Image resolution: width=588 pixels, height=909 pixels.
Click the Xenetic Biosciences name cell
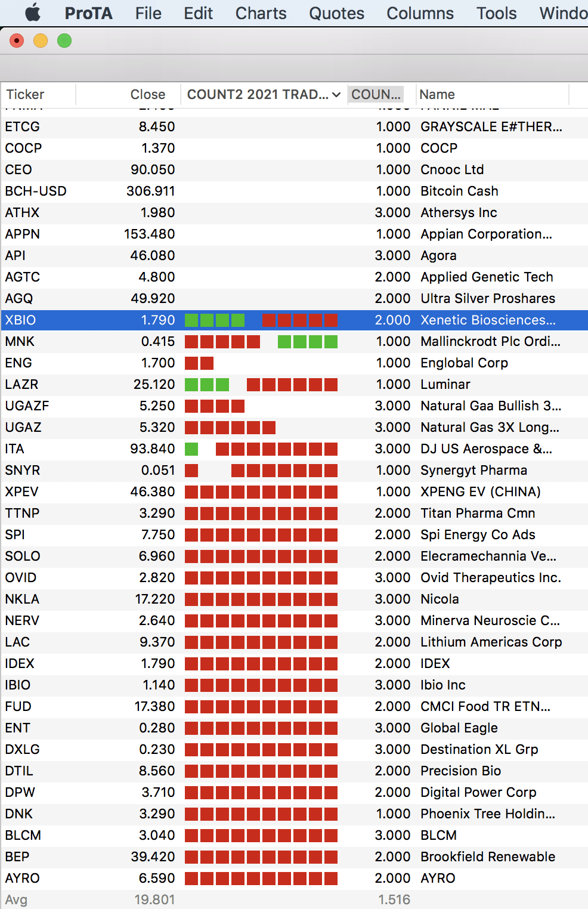[488, 320]
